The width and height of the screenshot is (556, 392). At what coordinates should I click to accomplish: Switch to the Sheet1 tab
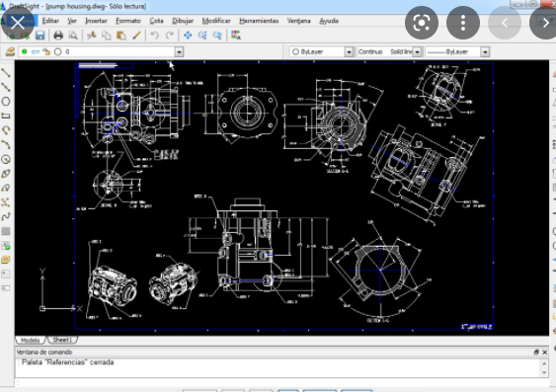point(62,340)
